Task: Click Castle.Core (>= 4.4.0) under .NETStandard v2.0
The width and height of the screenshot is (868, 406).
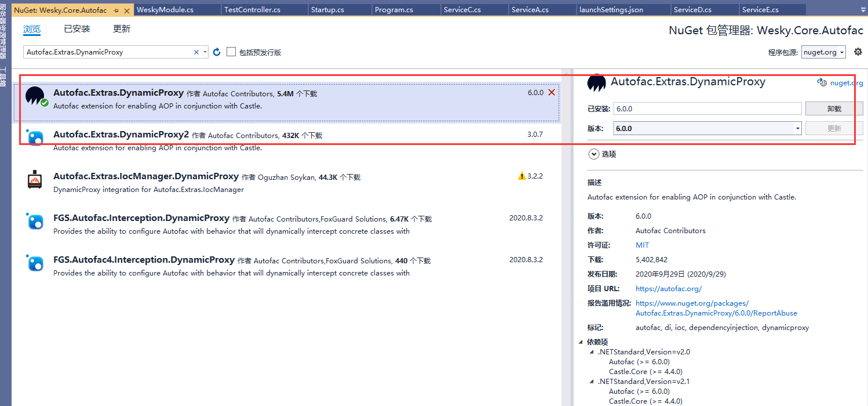Action: pos(645,372)
